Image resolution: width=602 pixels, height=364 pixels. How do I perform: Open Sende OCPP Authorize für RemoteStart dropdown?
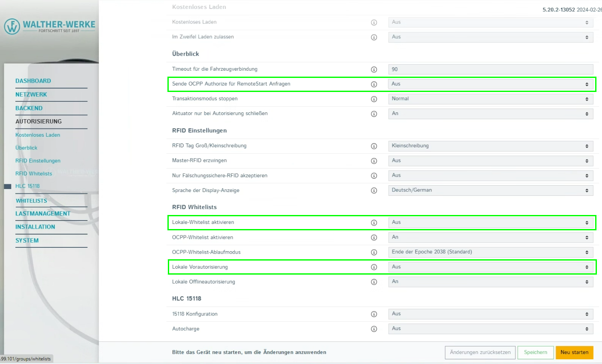490,84
